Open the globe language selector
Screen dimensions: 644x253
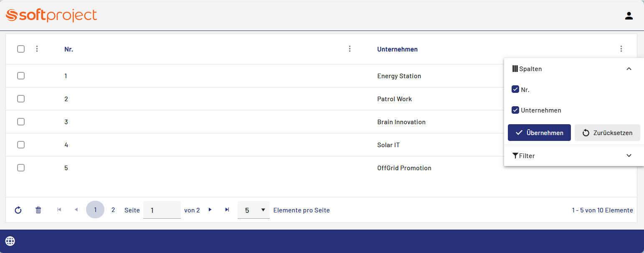click(10, 241)
